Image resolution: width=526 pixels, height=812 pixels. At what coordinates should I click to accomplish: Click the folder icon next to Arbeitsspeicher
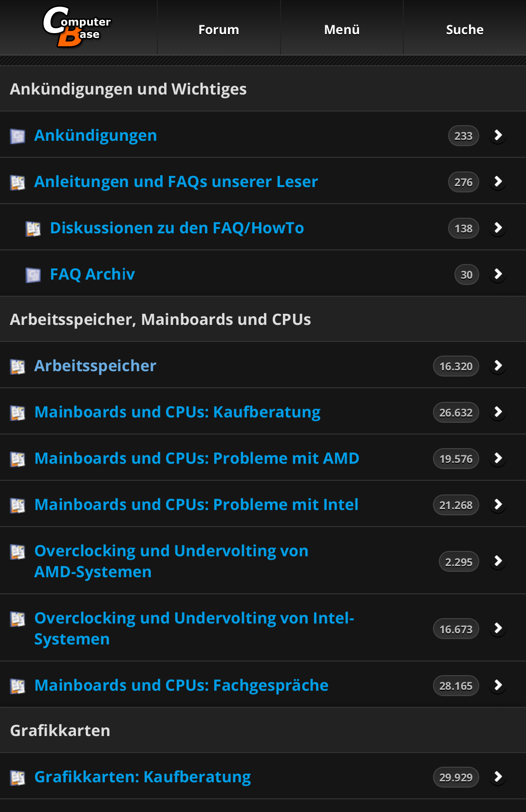tap(18, 366)
